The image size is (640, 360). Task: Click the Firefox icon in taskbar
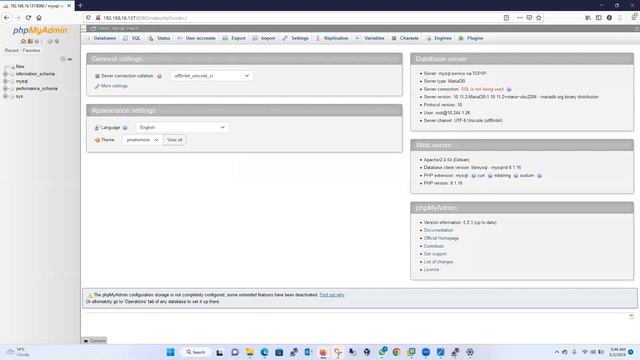click(323, 352)
